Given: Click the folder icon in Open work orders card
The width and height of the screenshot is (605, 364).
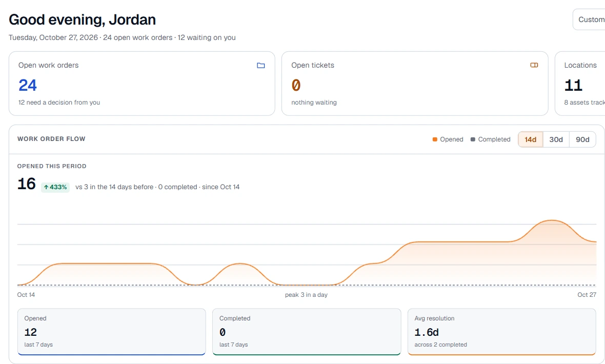Looking at the screenshot, I should 261,66.
